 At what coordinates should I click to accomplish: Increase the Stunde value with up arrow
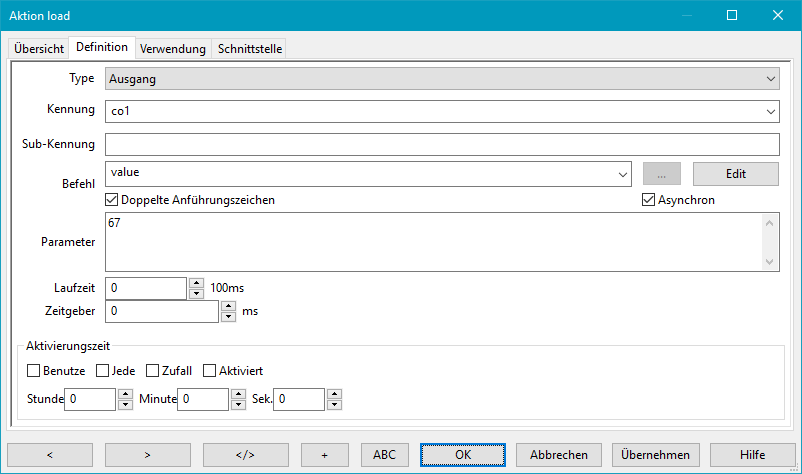coord(125,394)
